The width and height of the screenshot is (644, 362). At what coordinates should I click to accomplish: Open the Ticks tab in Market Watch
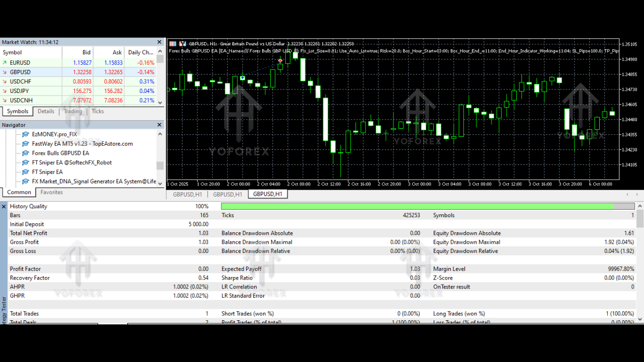pyautogui.click(x=97, y=111)
